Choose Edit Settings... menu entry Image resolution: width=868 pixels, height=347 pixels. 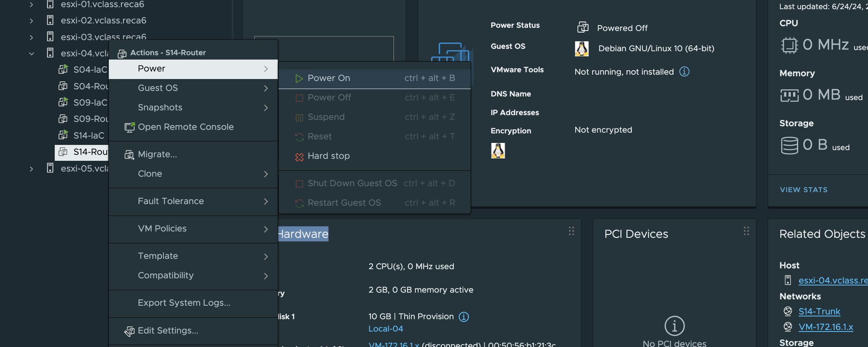click(x=193, y=331)
